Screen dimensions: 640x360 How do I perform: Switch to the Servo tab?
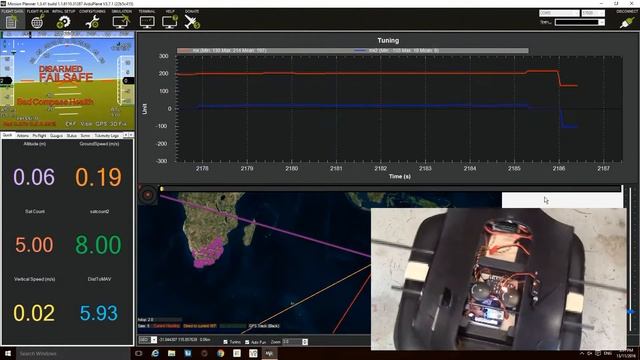[x=85, y=136]
